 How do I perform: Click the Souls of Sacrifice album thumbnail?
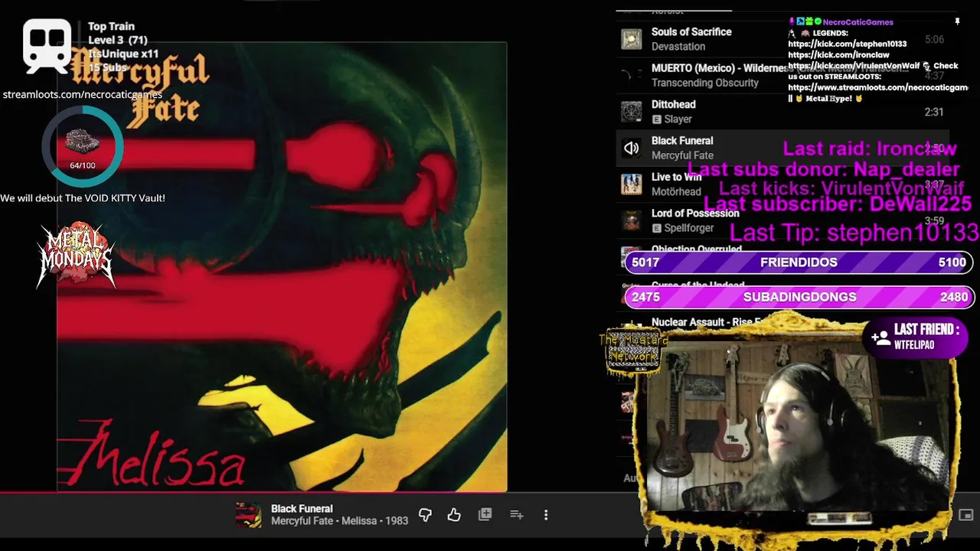[632, 39]
